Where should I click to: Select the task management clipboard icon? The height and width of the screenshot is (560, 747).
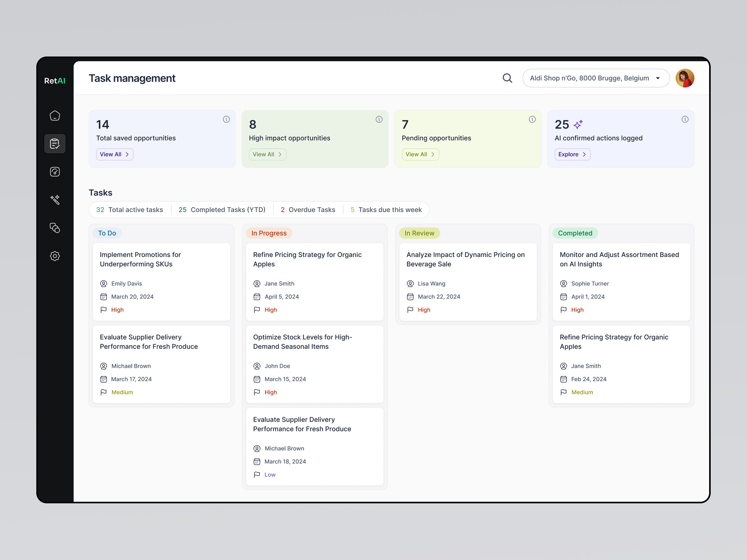[55, 144]
